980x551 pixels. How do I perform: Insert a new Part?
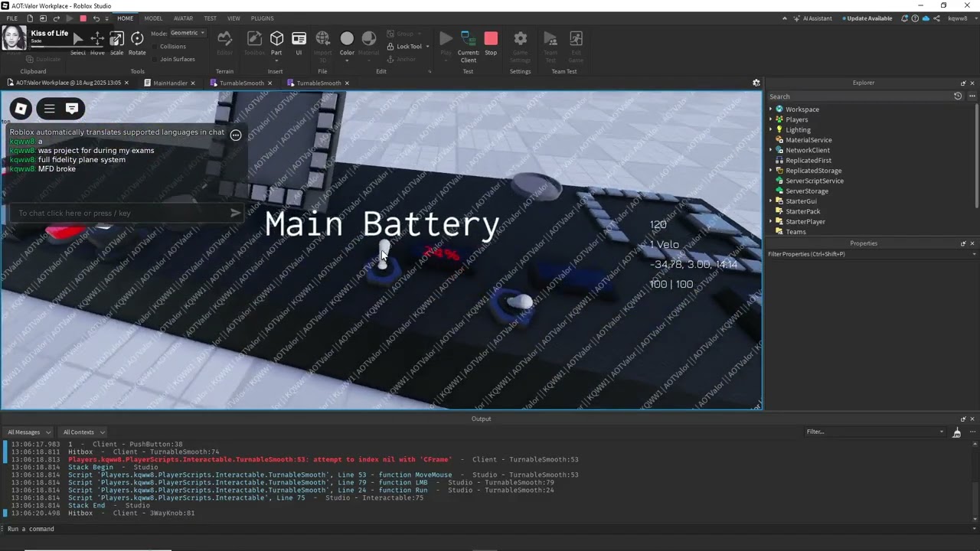(x=276, y=43)
